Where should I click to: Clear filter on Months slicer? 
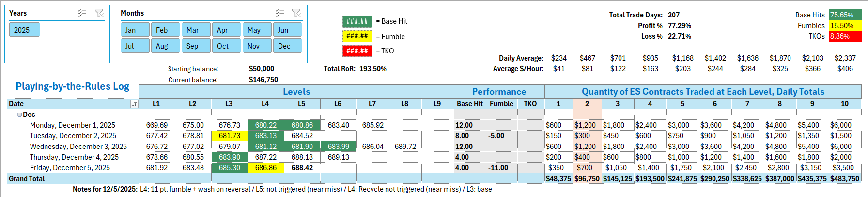[x=296, y=13]
